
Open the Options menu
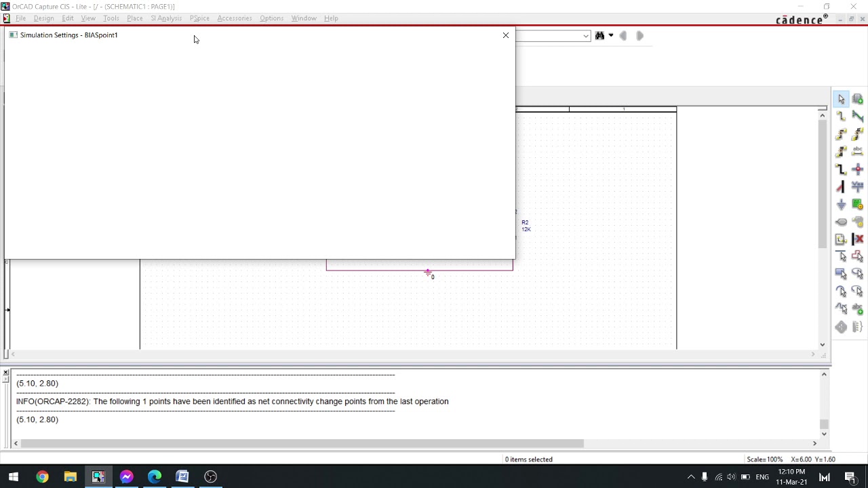[271, 18]
